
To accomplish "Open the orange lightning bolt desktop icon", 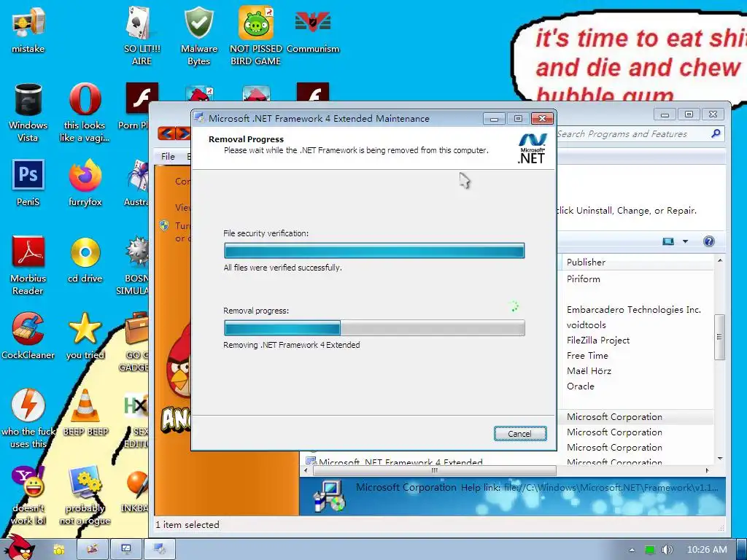I will tap(28, 419).
